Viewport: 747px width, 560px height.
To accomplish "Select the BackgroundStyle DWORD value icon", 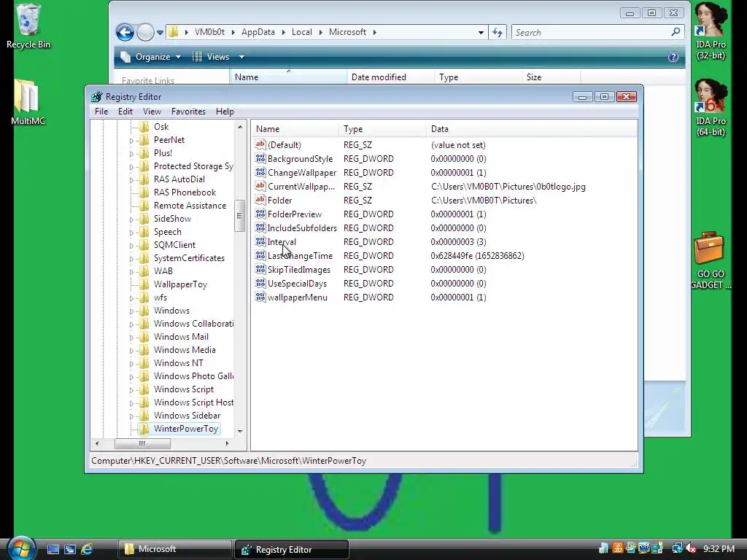I will [260, 158].
